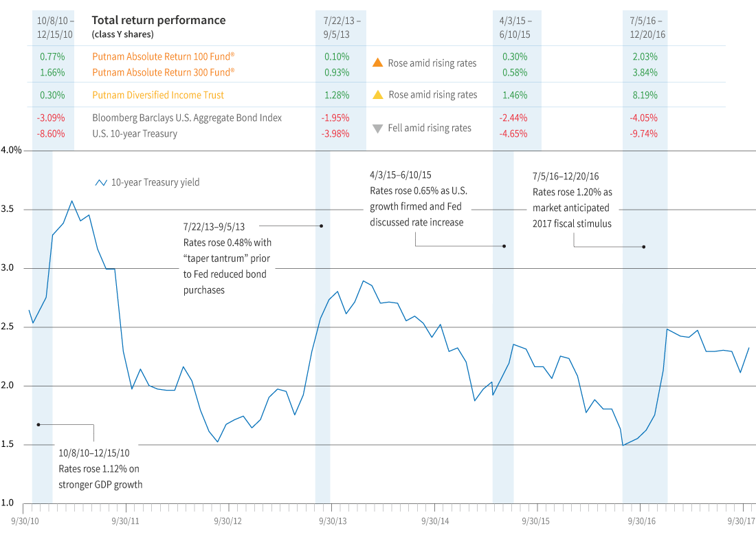Click the orange triangle rose-amid-rising-rates icon
This screenshot has width=756, height=537.
tap(377, 63)
